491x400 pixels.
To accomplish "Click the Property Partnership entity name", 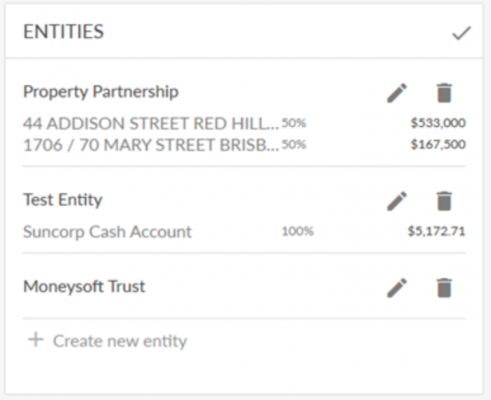I will tap(101, 92).
